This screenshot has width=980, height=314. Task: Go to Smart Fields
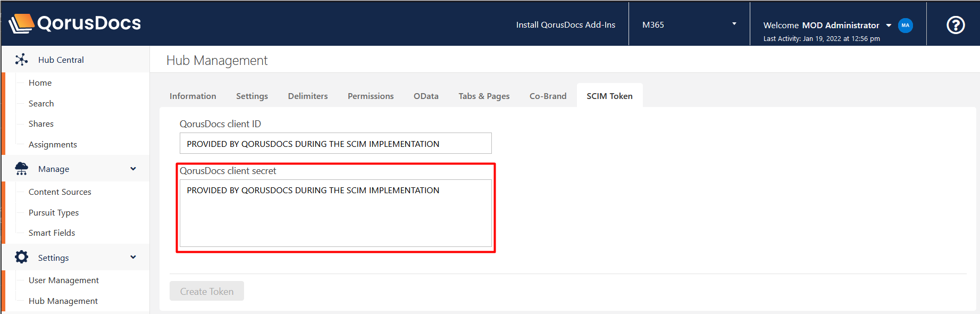(52, 233)
